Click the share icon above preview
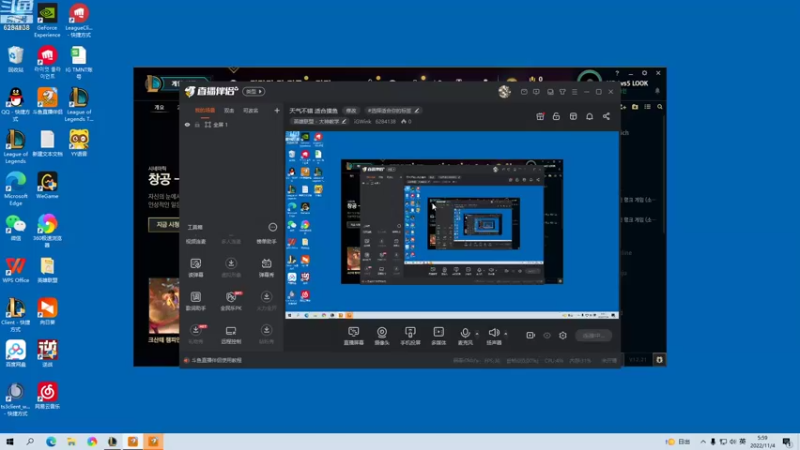 point(606,116)
